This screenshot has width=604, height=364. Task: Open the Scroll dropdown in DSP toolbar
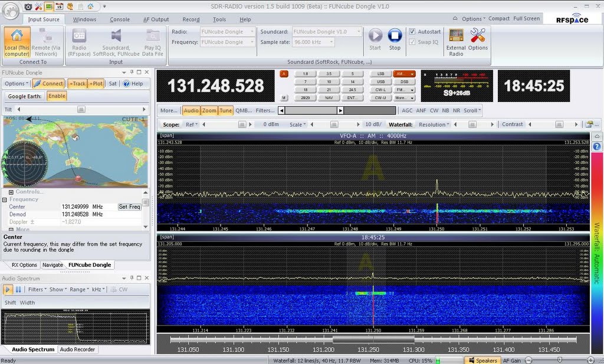click(x=472, y=110)
